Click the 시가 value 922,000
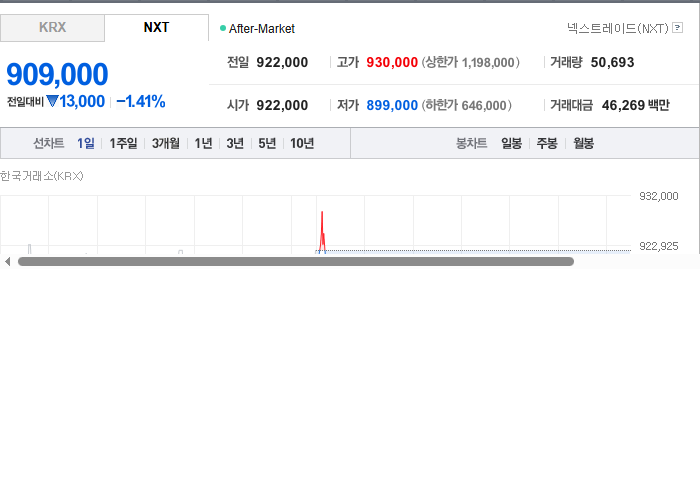 pyautogui.click(x=282, y=105)
